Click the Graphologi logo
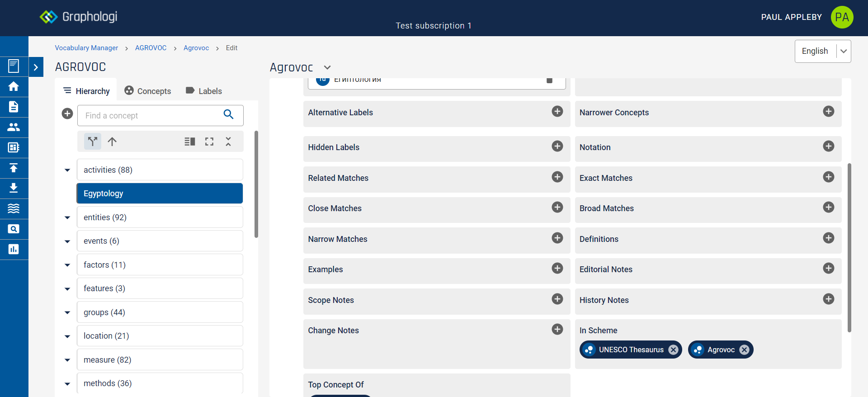Image resolution: width=868 pixels, height=397 pixels. (x=78, y=17)
